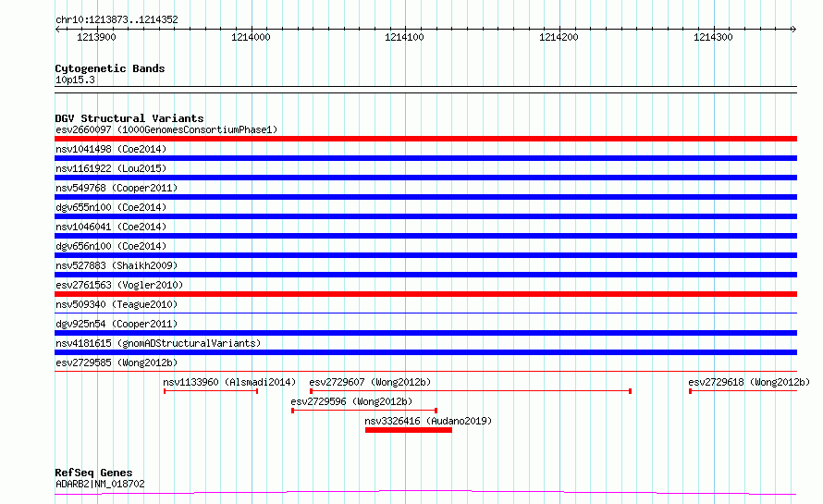Image resolution: width=823 pixels, height=504 pixels.
Task: Click ruler position 1213900
Action: point(96,37)
